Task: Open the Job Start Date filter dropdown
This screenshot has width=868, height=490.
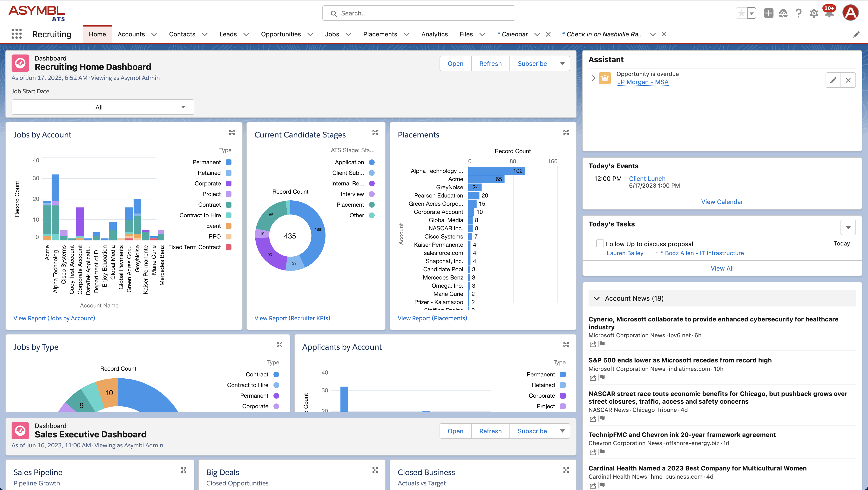Action: coord(103,107)
